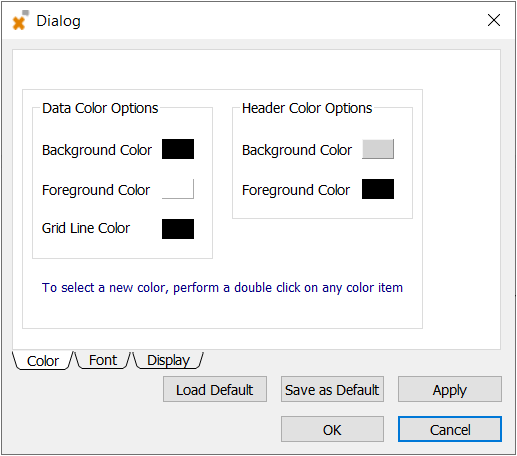The width and height of the screenshot is (517, 456).
Task: Close the Dialog window
Action: [x=494, y=20]
